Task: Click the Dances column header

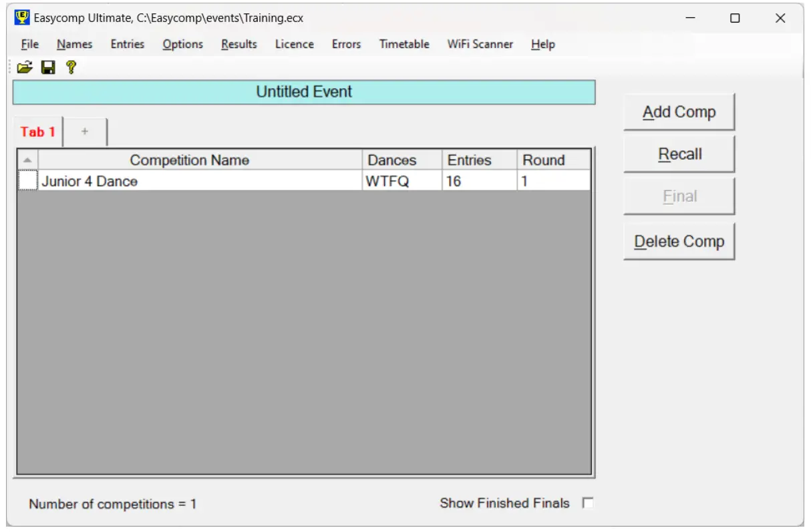Action: (x=402, y=160)
